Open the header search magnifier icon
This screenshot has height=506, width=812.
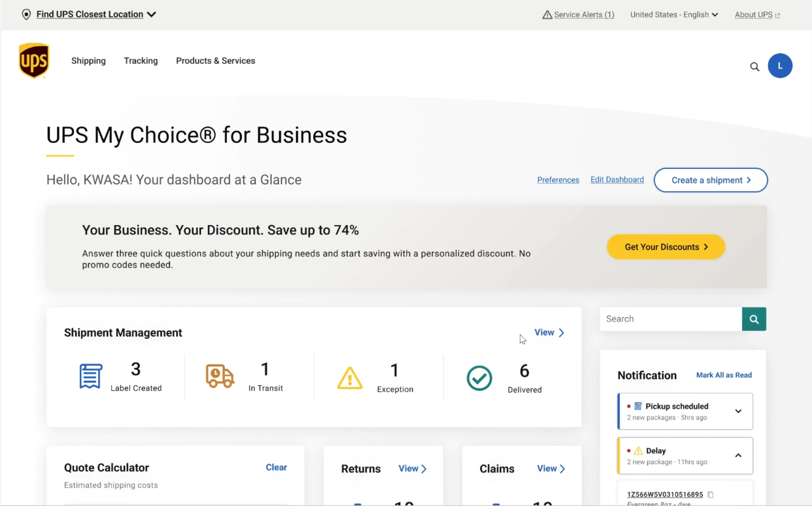point(754,66)
